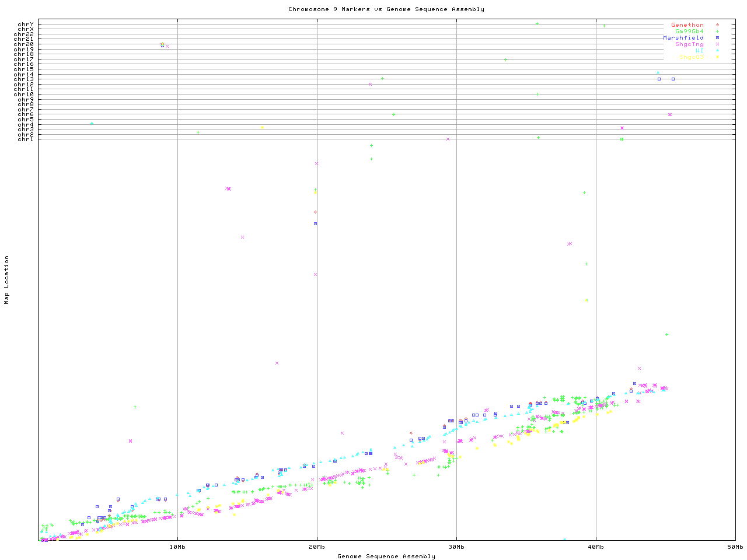
Task: Click the chart title Chromosome 9 Markers
Action: pos(386,9)
